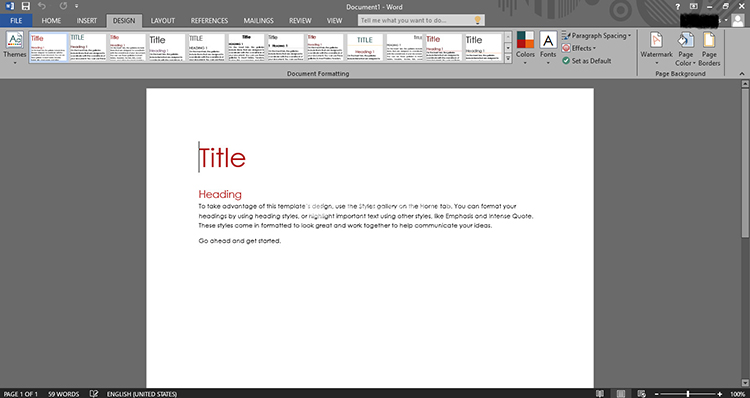This screenshot has width=750, height=398.
Task: Apply the eleventh style set thumbnail
Action: click(x=444, y=47)
